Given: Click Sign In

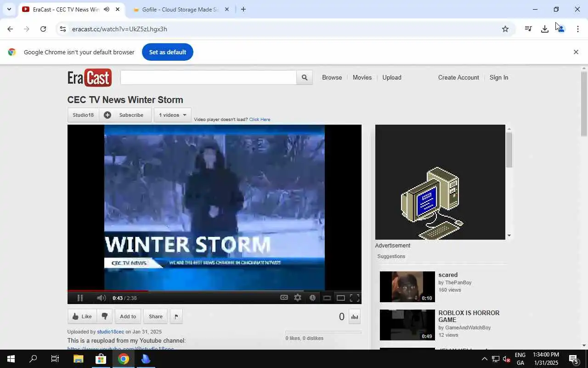Looking at the screenshot, I should [x=499, y=78].
